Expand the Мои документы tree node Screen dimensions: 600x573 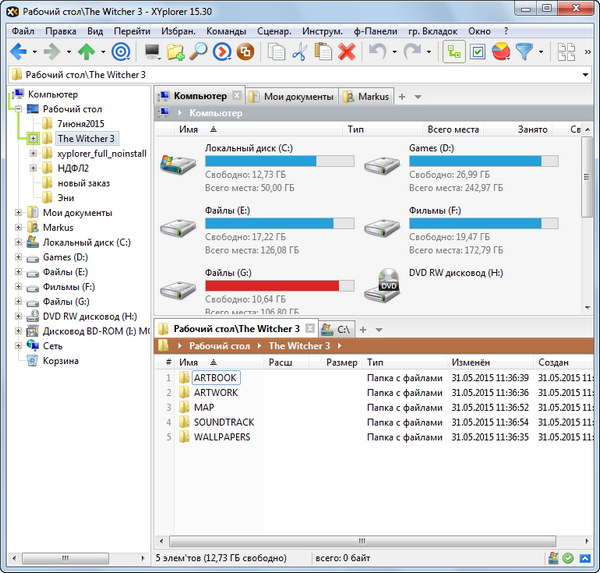click(18, 212)
